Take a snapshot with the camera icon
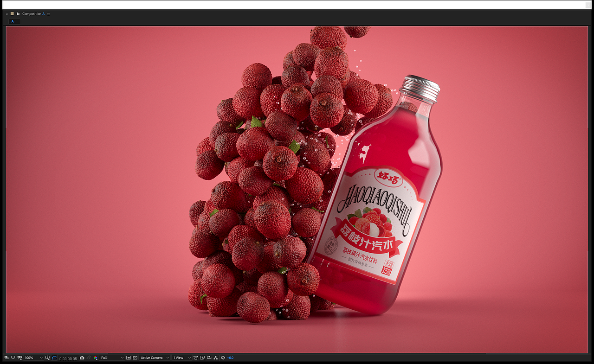Viewport: 594px width, 364px height. coord(82,358)
